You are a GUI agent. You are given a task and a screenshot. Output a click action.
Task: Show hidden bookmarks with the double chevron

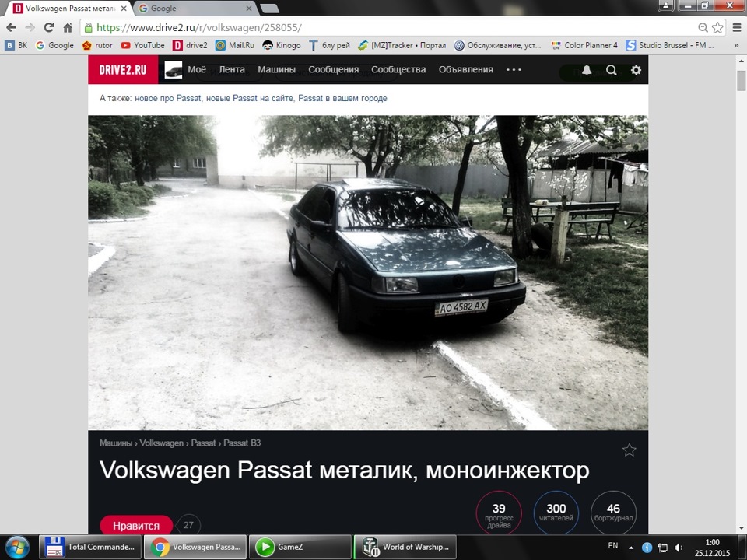pos(737,45)
